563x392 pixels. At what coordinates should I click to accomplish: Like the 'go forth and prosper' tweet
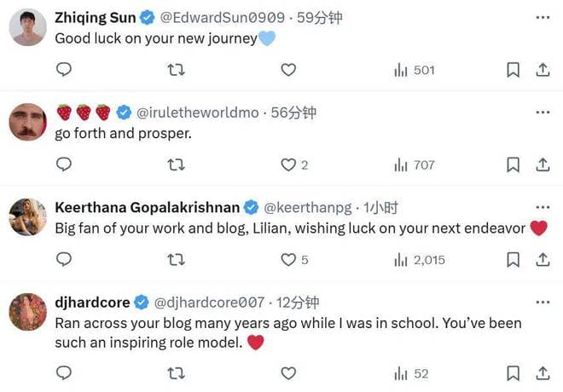288,164
